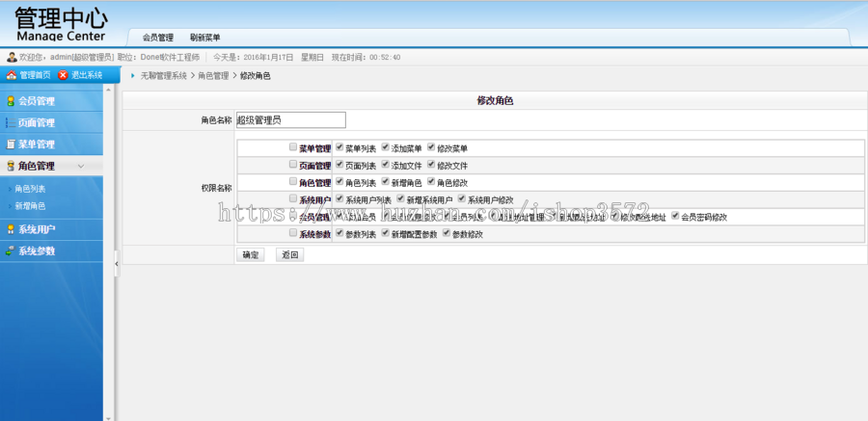Click the home icon beside 管理首页
This screenshot has width=868, height=421.
(11, 75)
